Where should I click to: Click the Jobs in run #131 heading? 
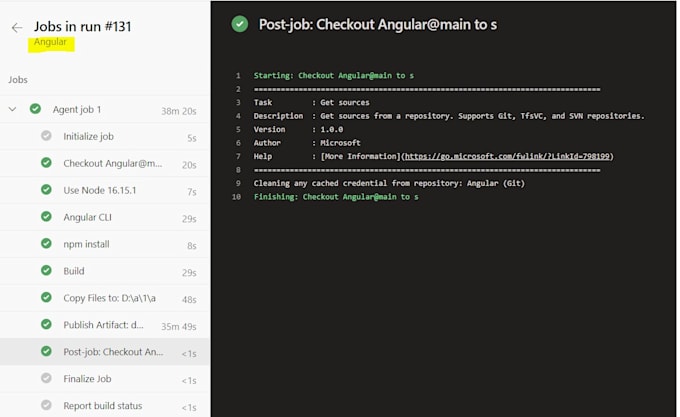[82, 26]
